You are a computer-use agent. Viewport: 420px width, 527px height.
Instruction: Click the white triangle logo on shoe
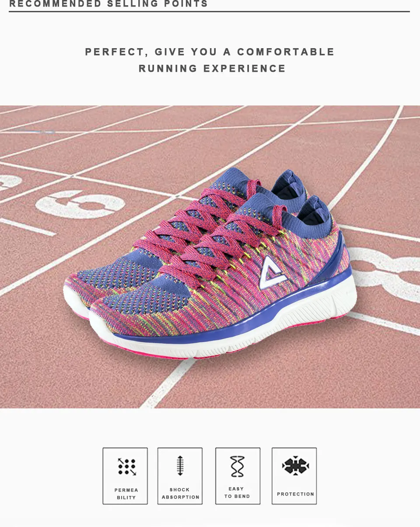(269, 273)
